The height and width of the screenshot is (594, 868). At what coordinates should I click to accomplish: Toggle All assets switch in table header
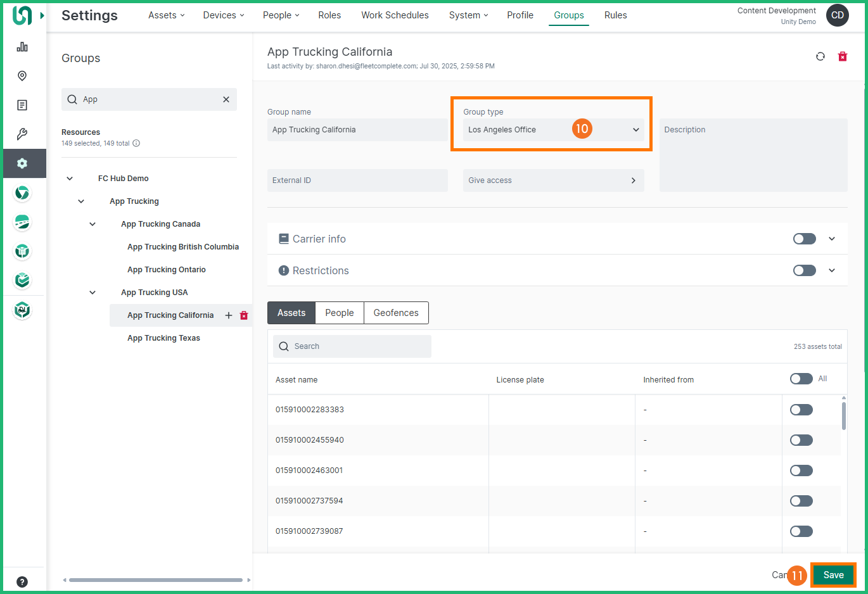pos(801,379)
